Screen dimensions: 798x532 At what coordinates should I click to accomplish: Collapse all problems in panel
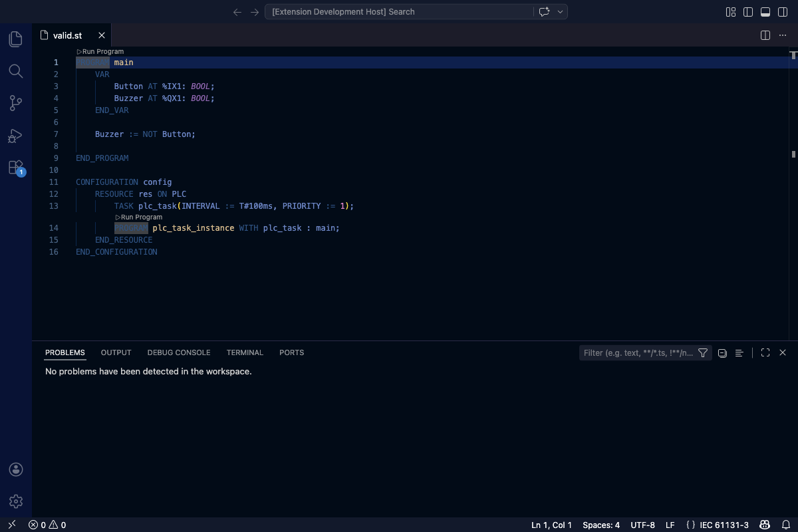722,353
